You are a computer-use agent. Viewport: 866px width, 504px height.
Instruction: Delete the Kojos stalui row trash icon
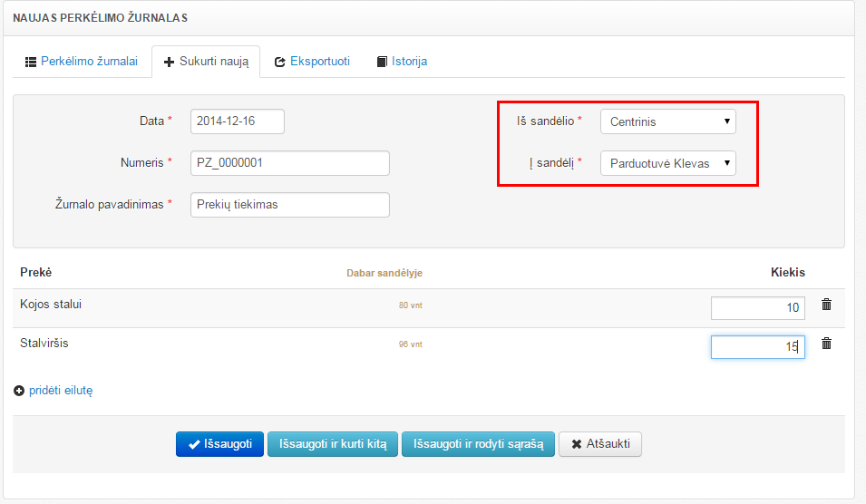pyautogui.click(x=826, y=305)
